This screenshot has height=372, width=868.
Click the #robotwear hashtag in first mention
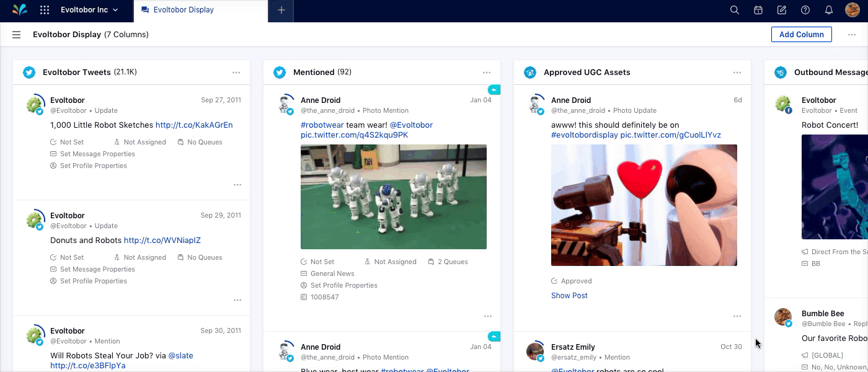point(323,125)
